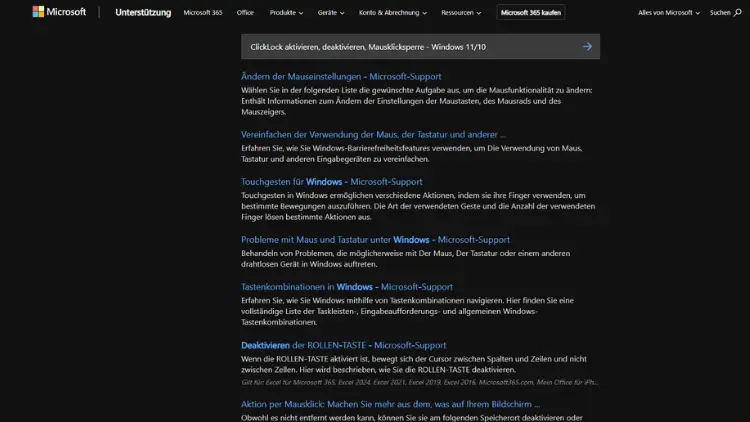This screenshot has height=422, width=750.
Task: Click the Microsoft 365 kaufen button
Action: click(x=530, y=12)
